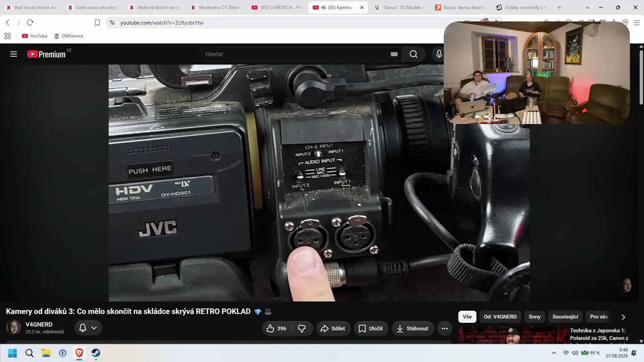View site information icon in address bar
The image size is (644, 362).
tap(112, 23)
